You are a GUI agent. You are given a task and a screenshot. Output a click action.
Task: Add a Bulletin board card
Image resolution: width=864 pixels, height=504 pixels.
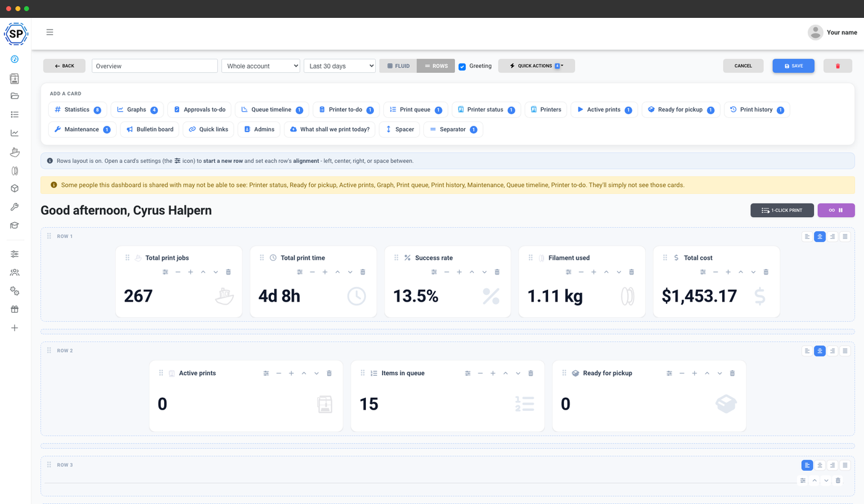(150, 130)
